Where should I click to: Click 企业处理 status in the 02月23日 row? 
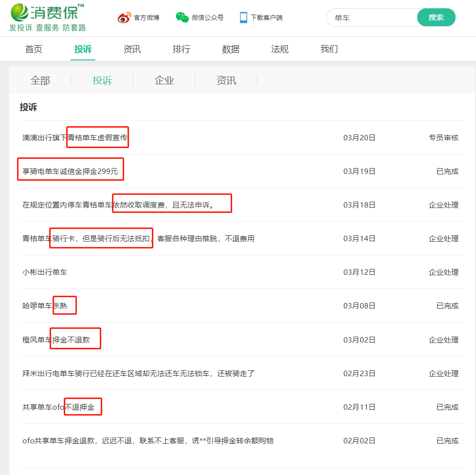[x=443, y=374]
